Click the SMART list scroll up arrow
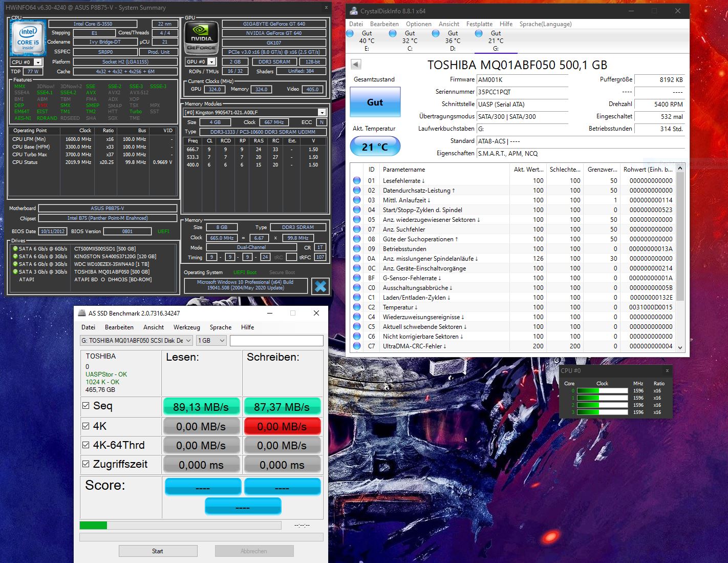This screenshot has height=563, width=728. coord(680,168)
